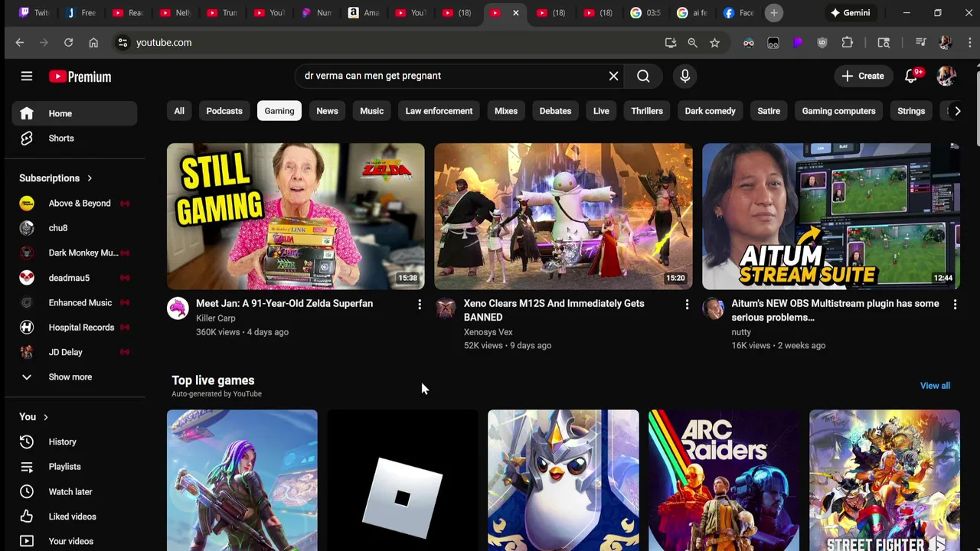Viewport: 980px width, 551px height.
Task: Expand Show more subscriptions
Action: tap(75, 377)
